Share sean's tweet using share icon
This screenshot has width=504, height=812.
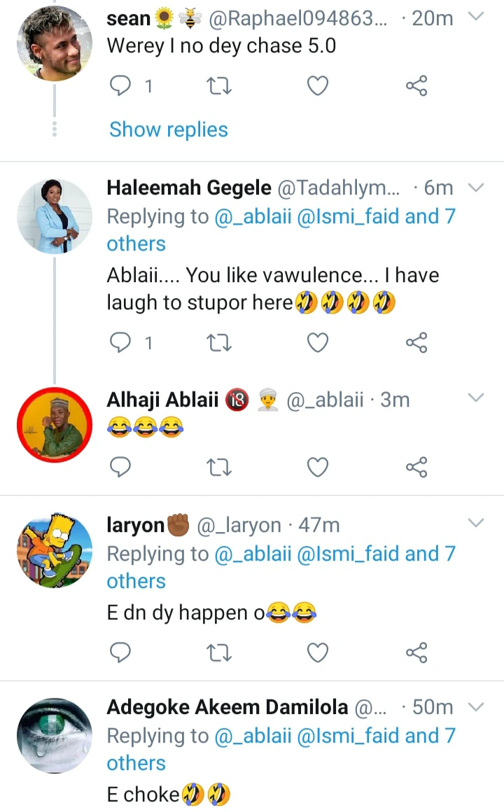click(x=416, y=86)
